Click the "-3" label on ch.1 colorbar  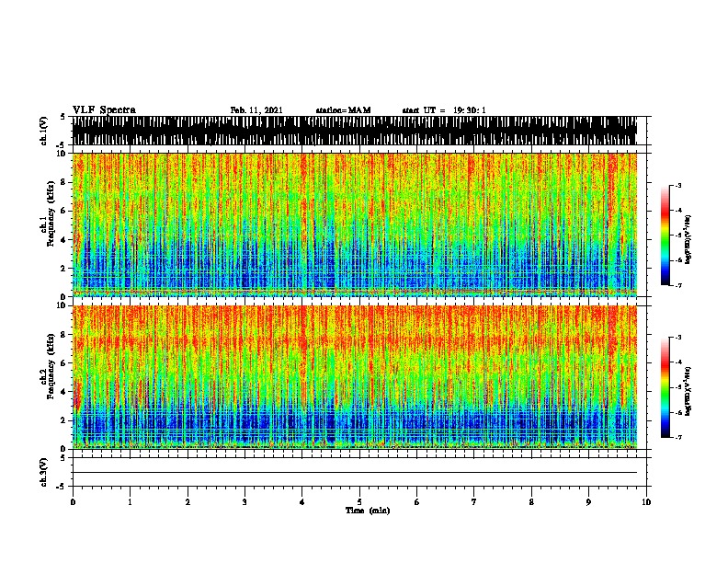tap(677, 186)
